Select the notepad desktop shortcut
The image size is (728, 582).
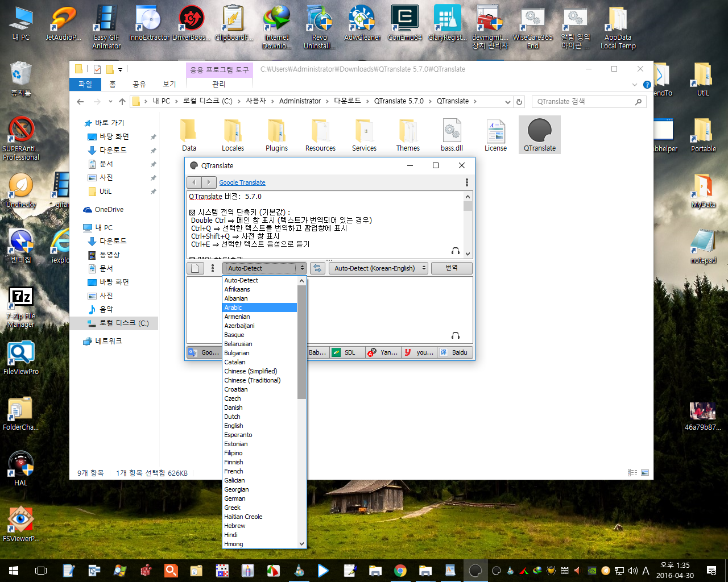point(703,247)
